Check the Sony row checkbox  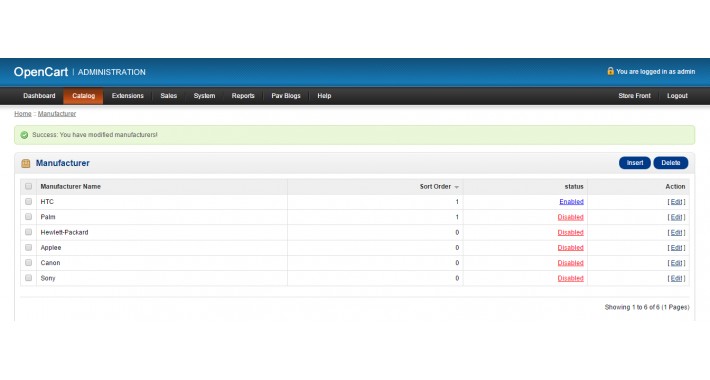pos(29,278)
